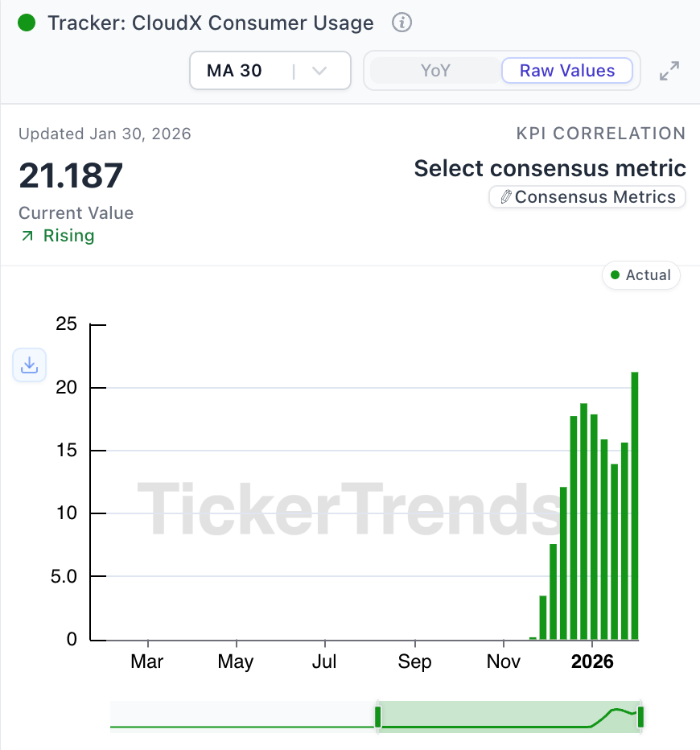Click the info icon beside the tracker title
This screenshot has width=700, height=750.
tap(401, 23)
